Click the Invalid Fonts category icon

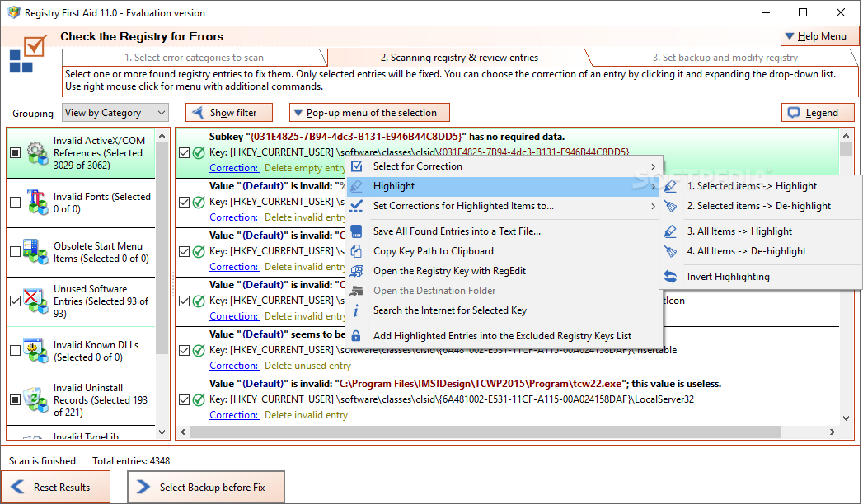pyautogui.click(x=37, y=203)
